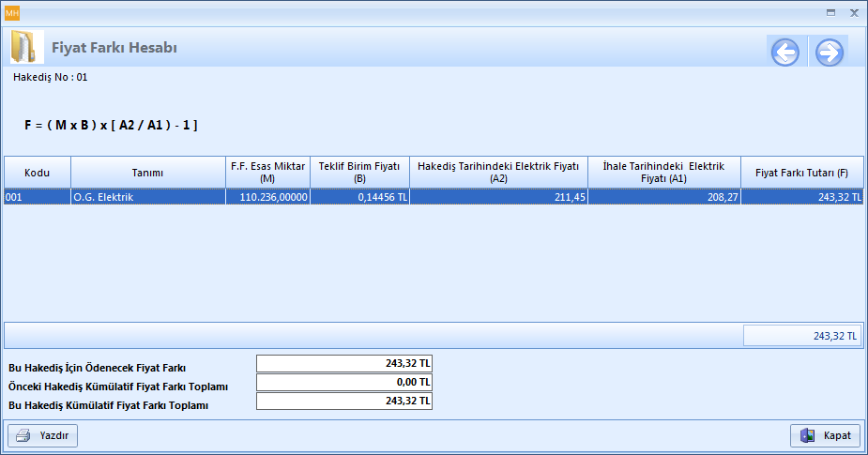Click Önceki Hakediş Kümülatif Fiyat Farkı field
Viewport: 868px width, 455px height.
pyautogui.click(x=344, y=383)
